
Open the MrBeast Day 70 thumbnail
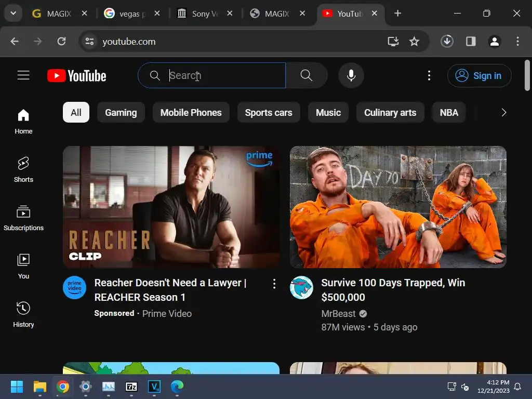coord(398,207)
